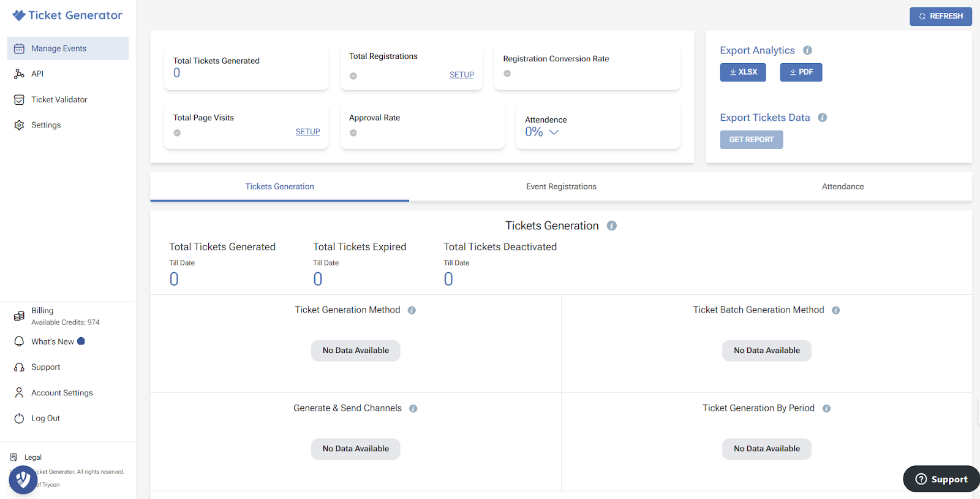Open the floating Support chat button
The width and height of the screenshot is (980, 499).
[x=941, y=479]
